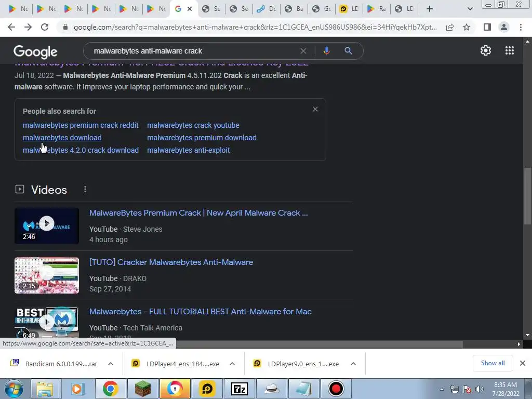Open MalwareBytes Premium Crack New April video link
Image resolution: width=532 pixels, height=399 pixels.
click(x=198, y=212)
